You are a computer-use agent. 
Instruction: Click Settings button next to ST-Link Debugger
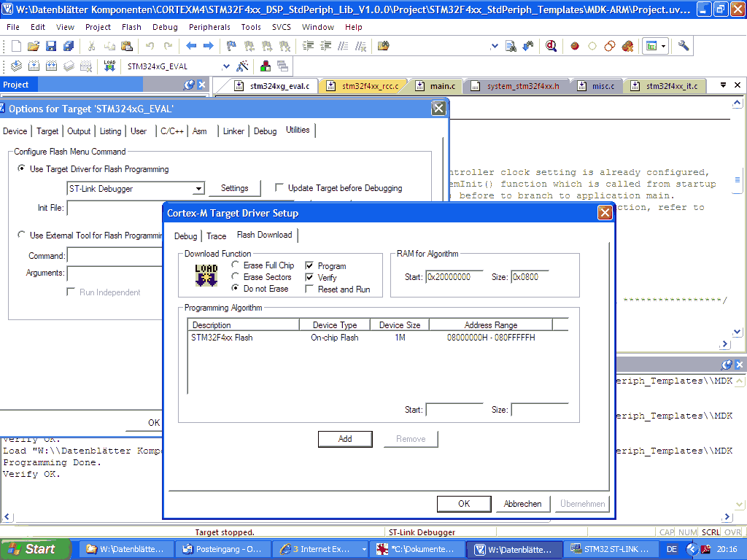tap(234, 188)
